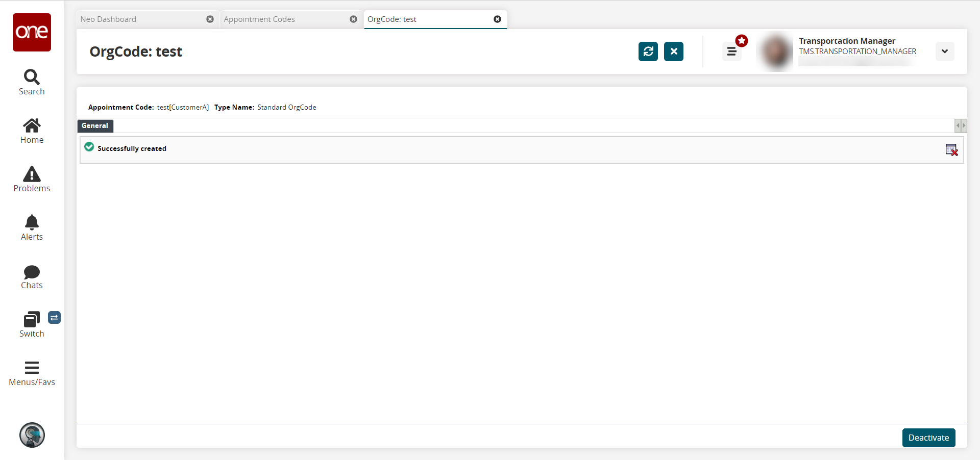Click the Successfully created message text

click(132, 148)
